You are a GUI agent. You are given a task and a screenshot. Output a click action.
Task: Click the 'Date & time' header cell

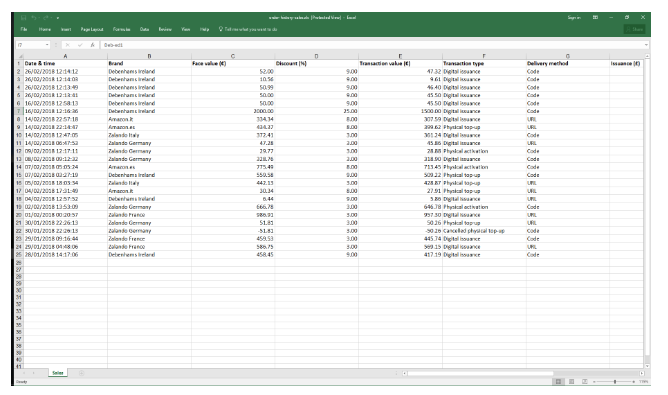[65, 63]
